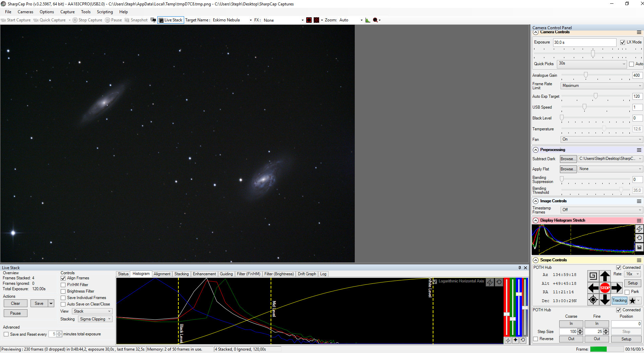Click the Clear button in Live Stack actions
The width and height of the screenshot is (644, 353).
pos(16,303)
